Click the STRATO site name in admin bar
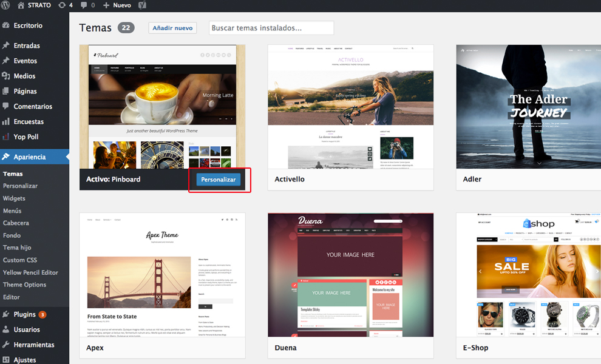The height and width of the screenshot is (364, 601). (39, 5)
